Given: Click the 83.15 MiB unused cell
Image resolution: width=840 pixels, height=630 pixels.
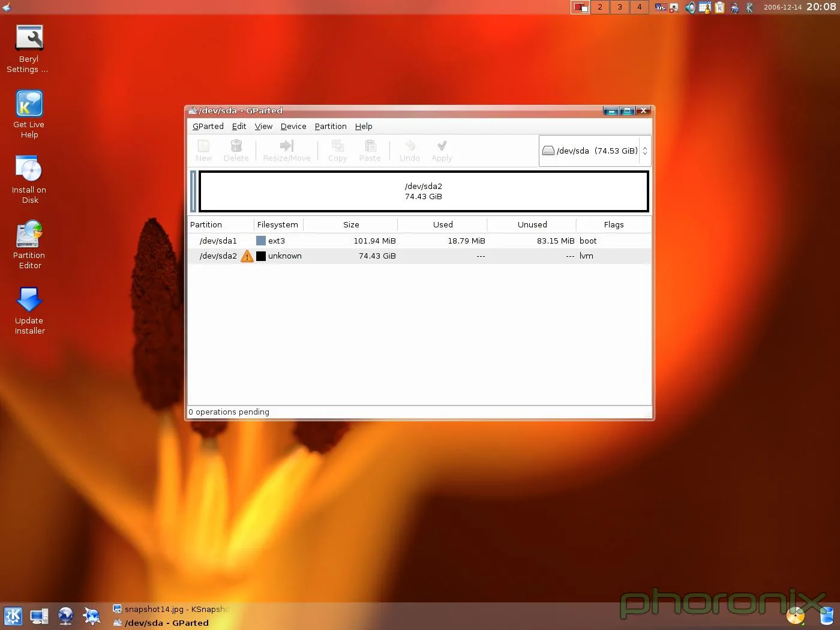Looking at the screenshot, I should coord(556,241).
